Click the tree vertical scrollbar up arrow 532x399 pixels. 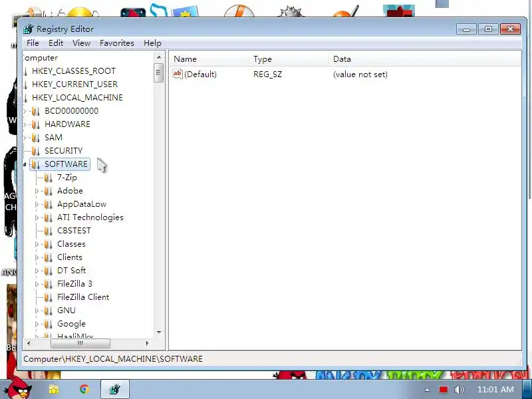[159, 57]
